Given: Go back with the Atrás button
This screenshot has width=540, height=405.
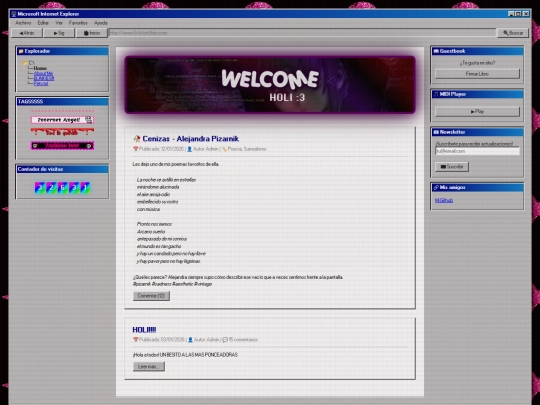Looking at the screenshot, I should (x=27, y=33).
